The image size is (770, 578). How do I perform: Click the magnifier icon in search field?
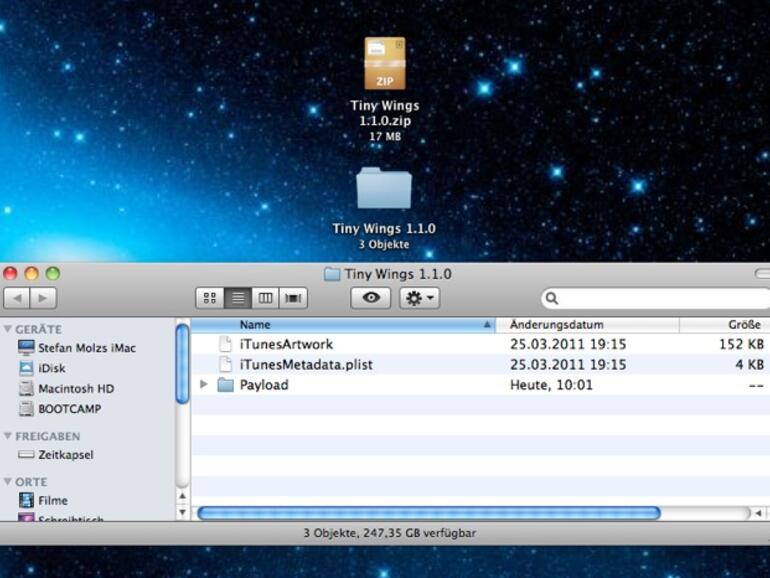(551, 299)
